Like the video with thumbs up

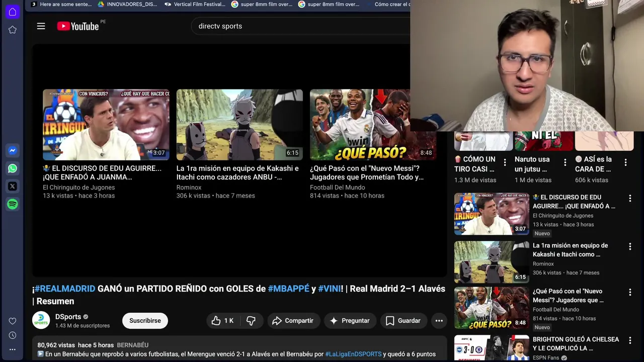[222, 321]
